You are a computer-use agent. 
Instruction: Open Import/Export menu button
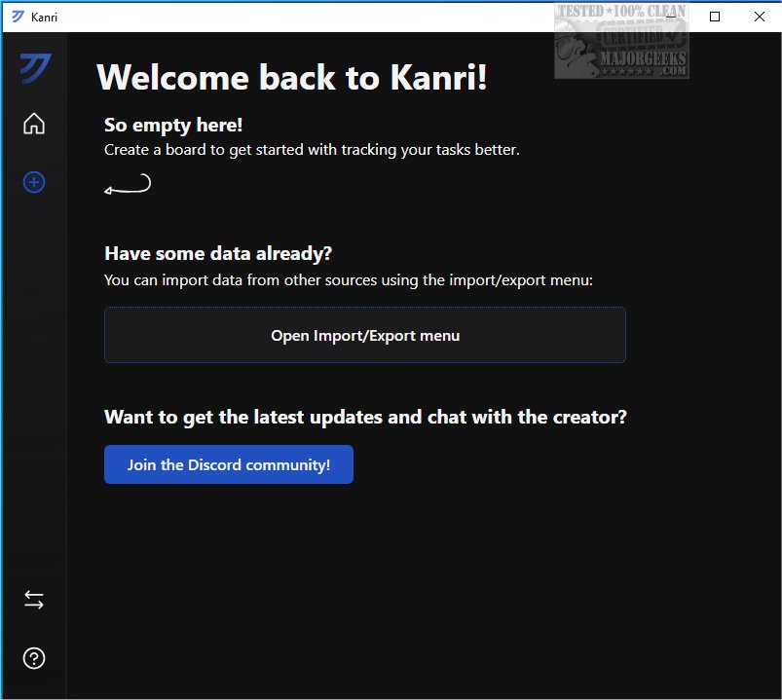click(365, 335)
